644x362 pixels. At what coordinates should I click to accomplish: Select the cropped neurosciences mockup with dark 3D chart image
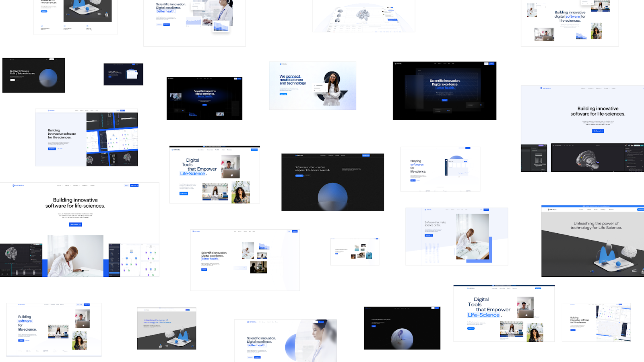tap(76, 17)
